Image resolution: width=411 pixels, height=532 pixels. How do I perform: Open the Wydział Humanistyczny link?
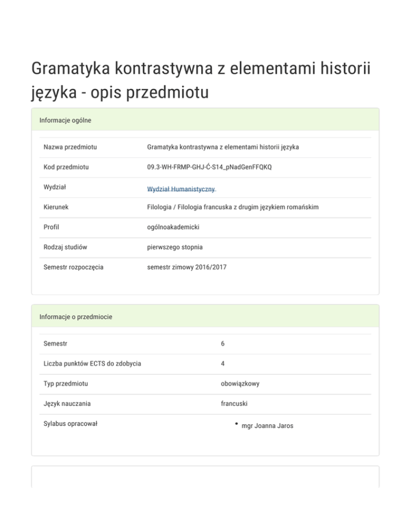[x=181, y=189]
